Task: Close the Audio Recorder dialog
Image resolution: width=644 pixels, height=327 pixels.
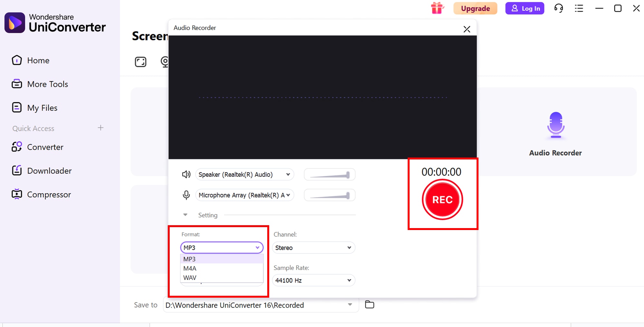Action: [x=467, y=29]
